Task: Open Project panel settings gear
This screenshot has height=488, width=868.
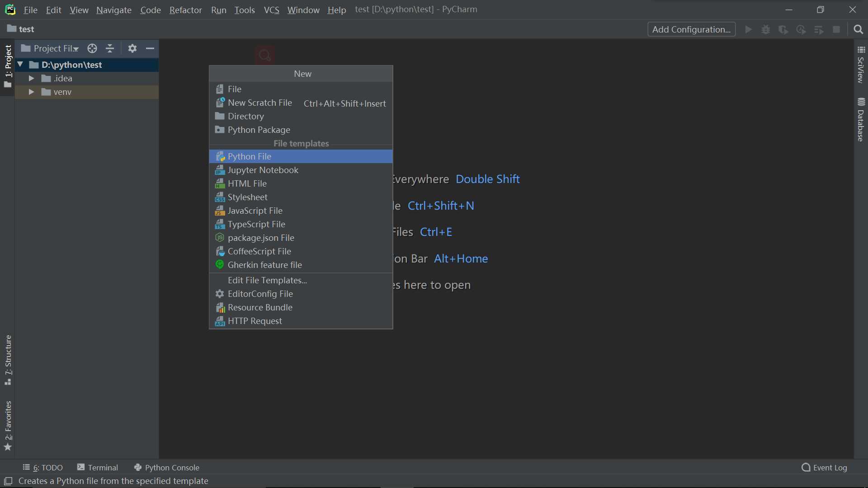Action: (x=132, y=48)
